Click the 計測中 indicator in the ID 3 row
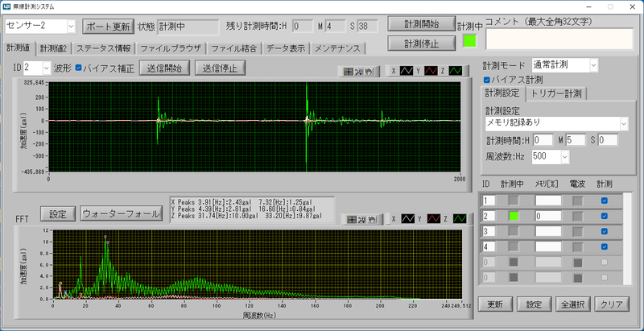Viewport: 644px width, 331px height. (x=514, y=231)
